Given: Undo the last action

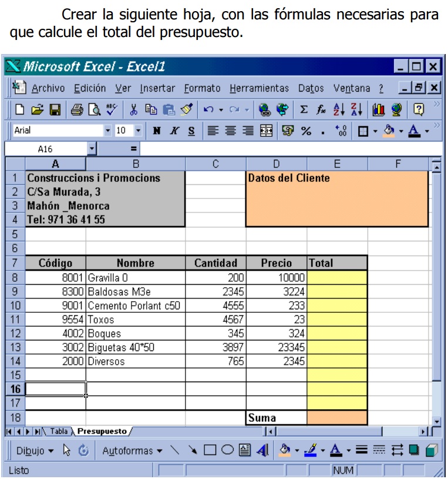Looking at the screenshot, I should pyautogui.click(x=208, y=110).
